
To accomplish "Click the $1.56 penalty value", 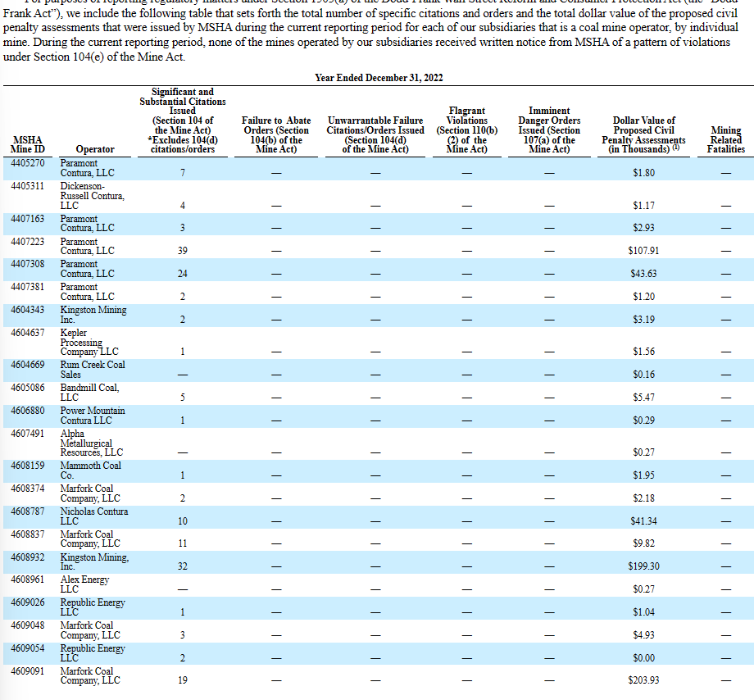I will tap(643, 352).
